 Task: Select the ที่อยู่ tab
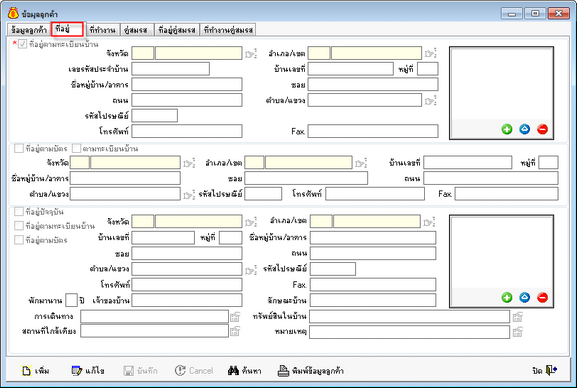[68, 29]
